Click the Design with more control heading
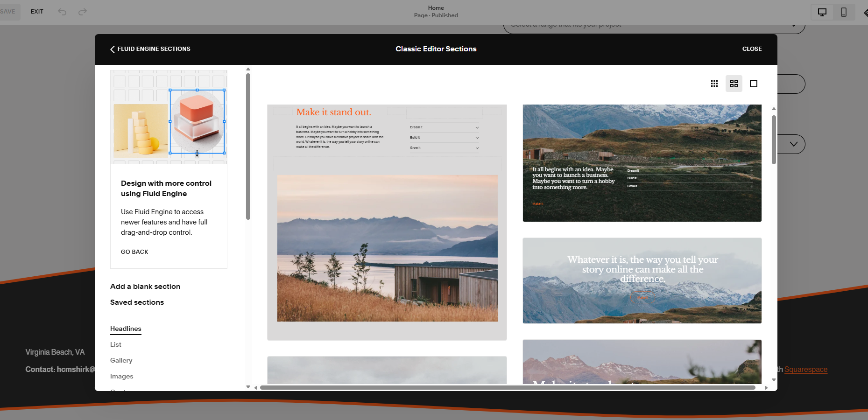Image resolution: width=868 pixels, height=420 pixels. 166,189
